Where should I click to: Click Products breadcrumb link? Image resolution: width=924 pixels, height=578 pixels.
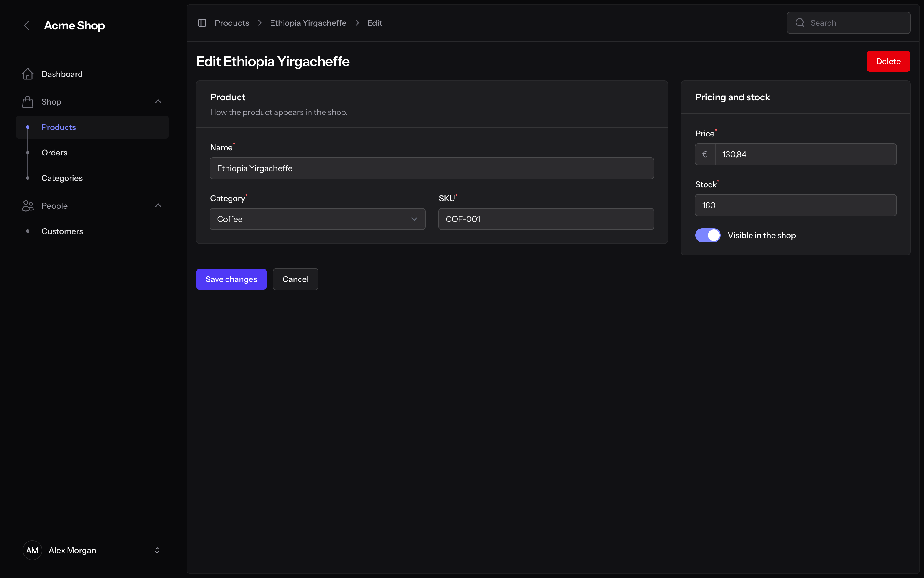pos(232,23)
